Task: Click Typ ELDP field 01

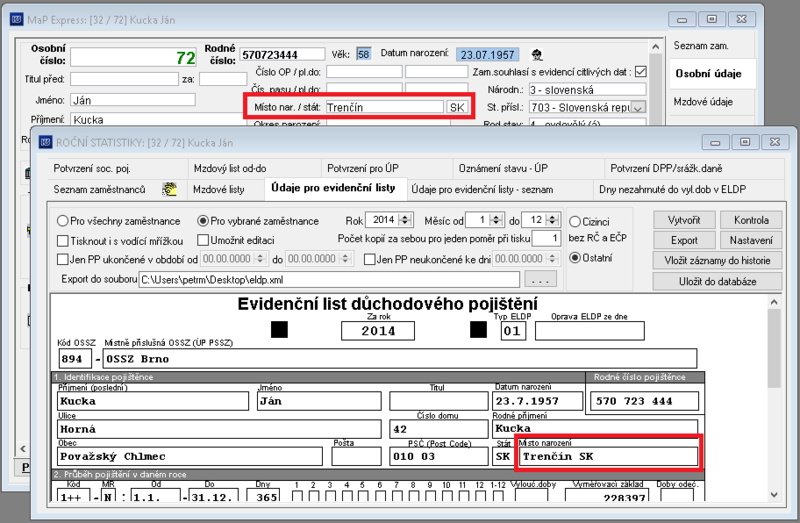Action: (x=513, y=331)
